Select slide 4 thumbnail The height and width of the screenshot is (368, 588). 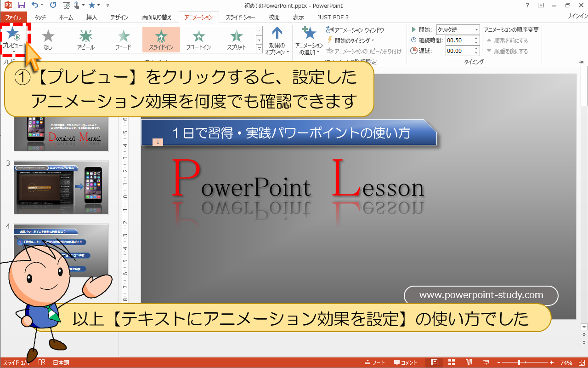[61, 251]
